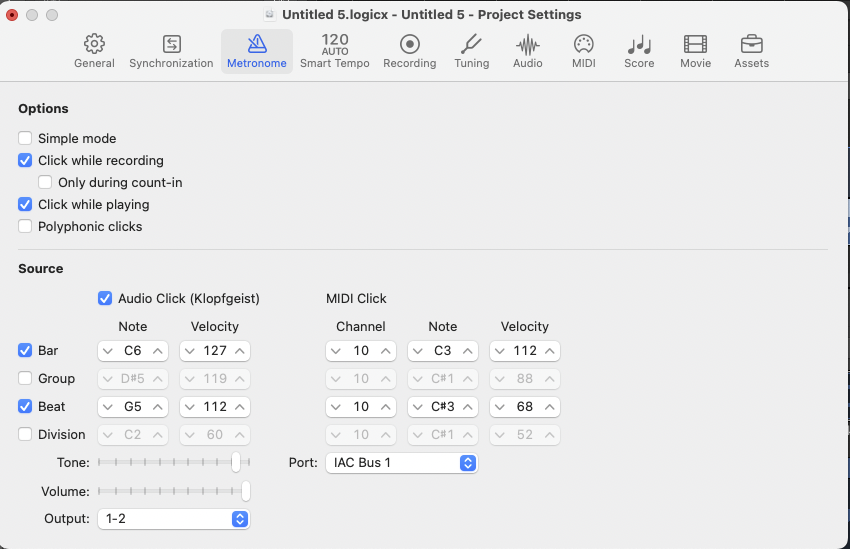
Task: Select the Metronome settings pane
Action: coord(256,51)
